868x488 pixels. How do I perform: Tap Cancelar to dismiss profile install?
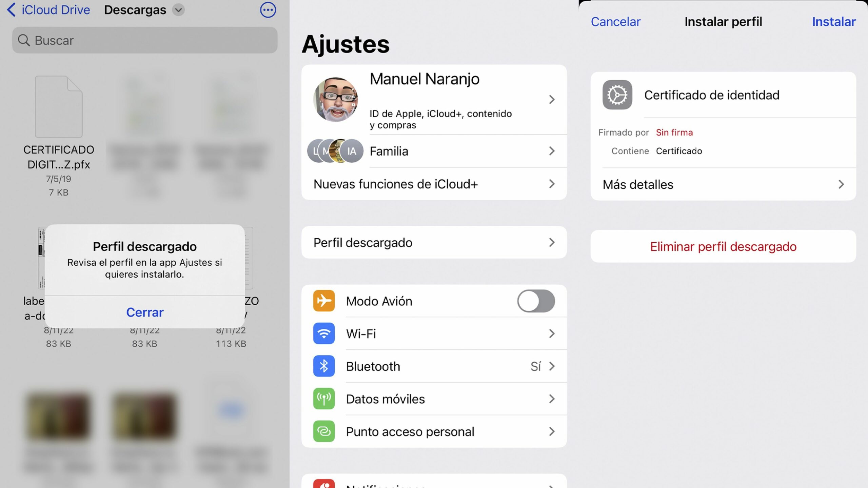(615, 21)
